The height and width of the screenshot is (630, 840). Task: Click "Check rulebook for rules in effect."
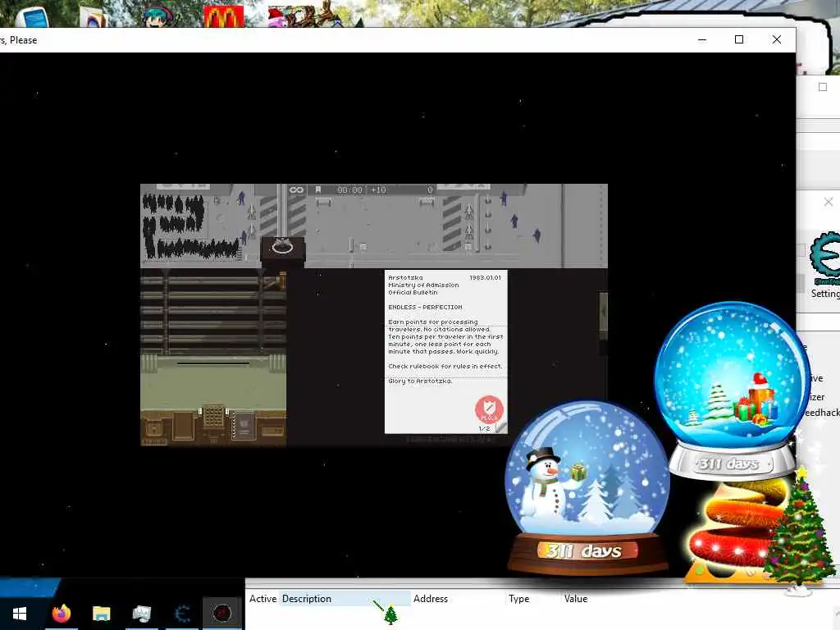pos(445,366)
